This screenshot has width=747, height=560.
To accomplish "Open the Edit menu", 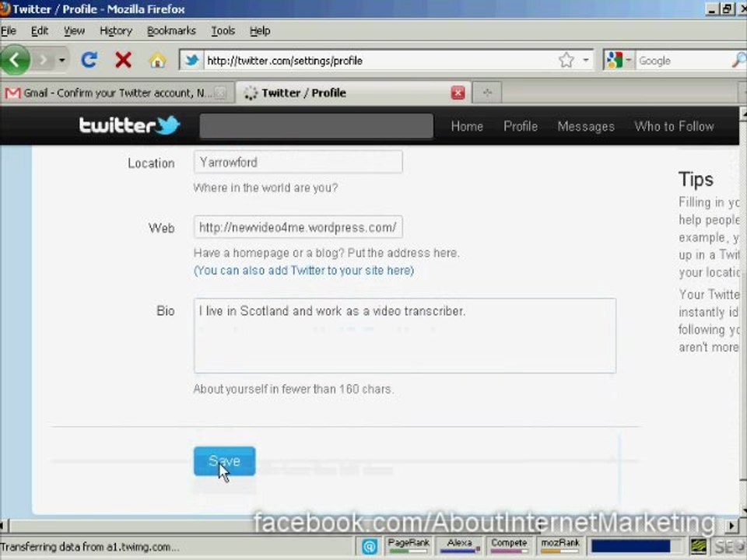I will 40,31.
